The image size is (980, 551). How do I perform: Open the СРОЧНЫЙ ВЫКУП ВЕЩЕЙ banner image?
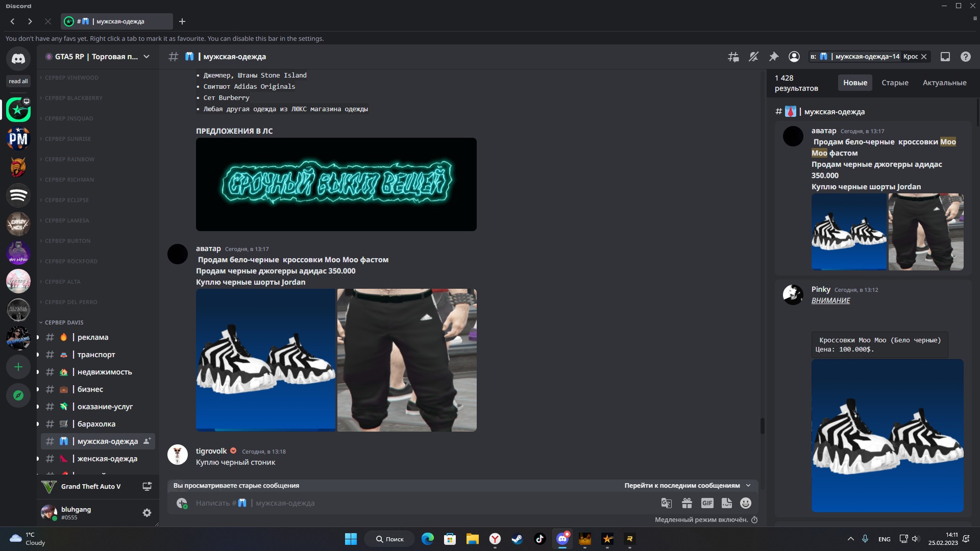[336, 184]
